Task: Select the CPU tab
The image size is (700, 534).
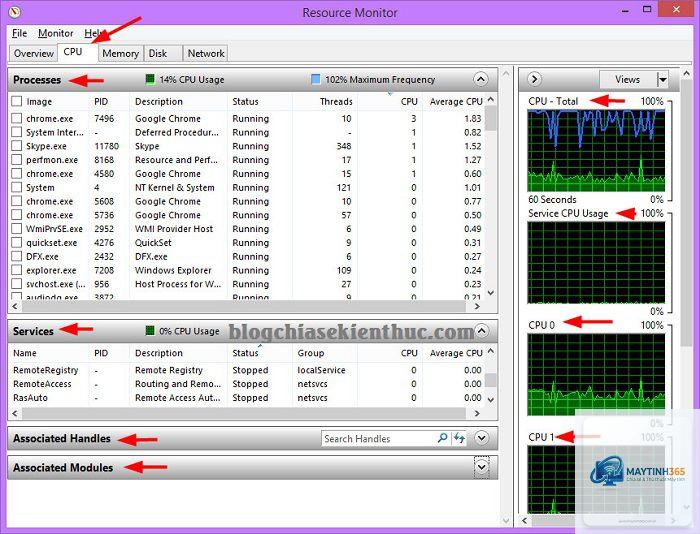Action: point(73,52)
